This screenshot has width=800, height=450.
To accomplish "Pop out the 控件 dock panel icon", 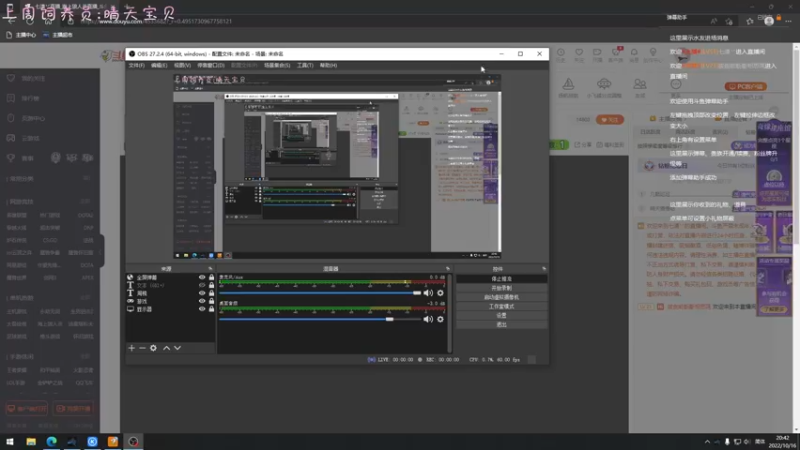I will coord(544,269).
